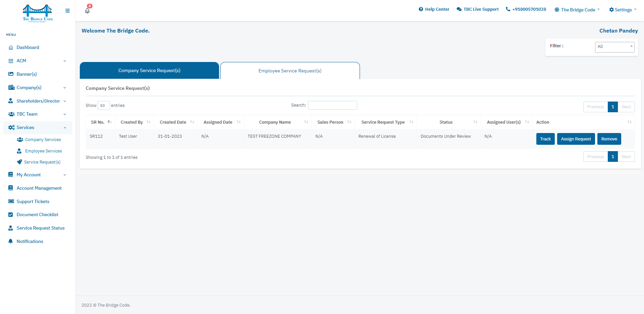644x314 pixels.
Task: Click the Dashboard home icon
Action: [x=11, y=48]
